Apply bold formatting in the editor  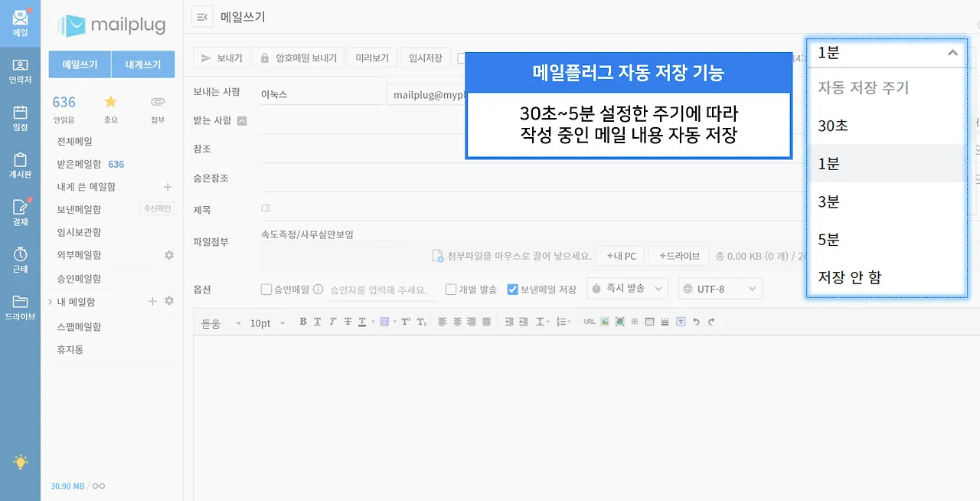(x=303, y=322)
